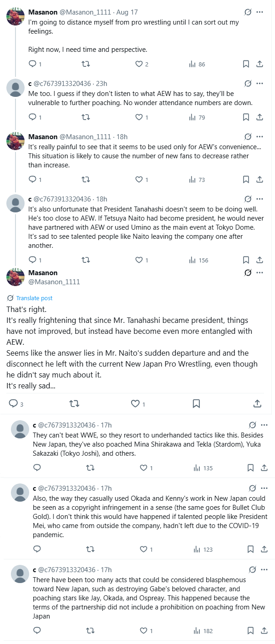Repost Masanon's Aug 17 post
The image size is (275, 644).
click(85, 64)
